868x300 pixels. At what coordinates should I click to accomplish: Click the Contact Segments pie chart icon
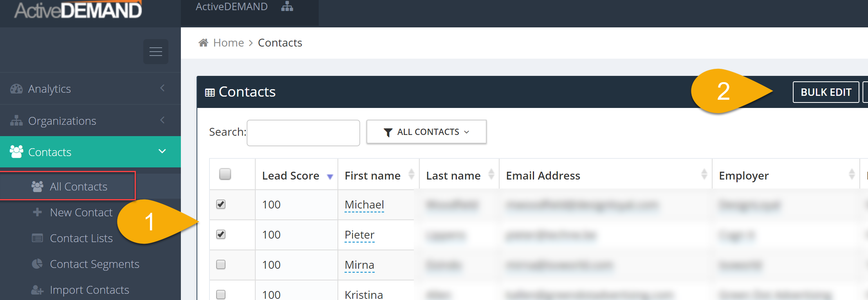tap(37, 264)
